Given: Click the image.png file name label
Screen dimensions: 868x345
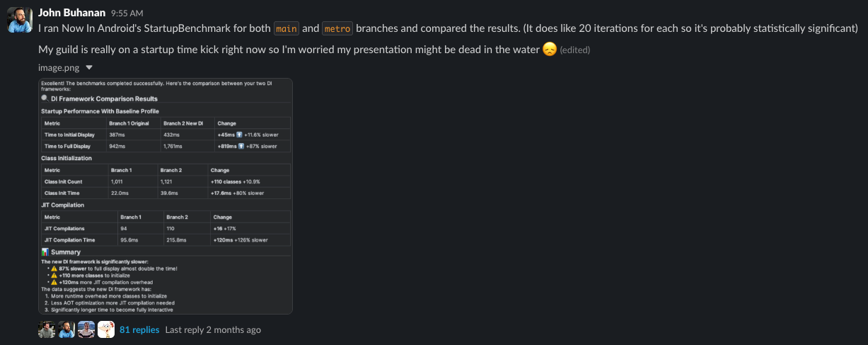Looking at the screenshot, I should (58, 68).
